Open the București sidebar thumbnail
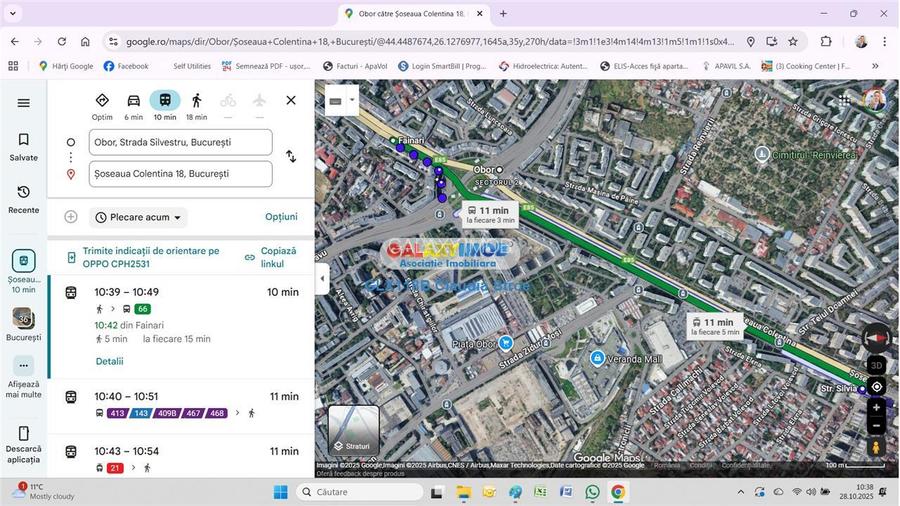900x506 pixels. tap(24, 324)
